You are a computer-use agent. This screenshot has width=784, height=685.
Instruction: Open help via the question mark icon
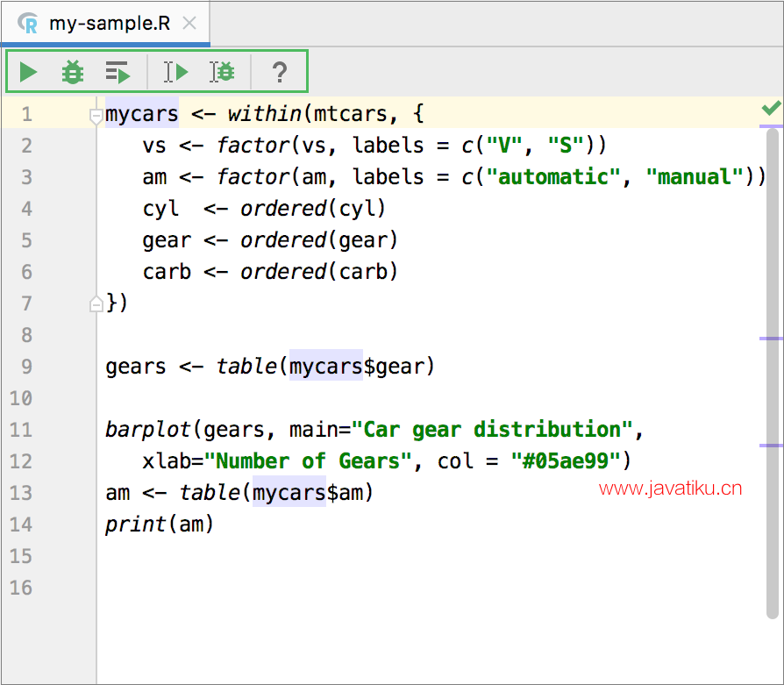279,72
